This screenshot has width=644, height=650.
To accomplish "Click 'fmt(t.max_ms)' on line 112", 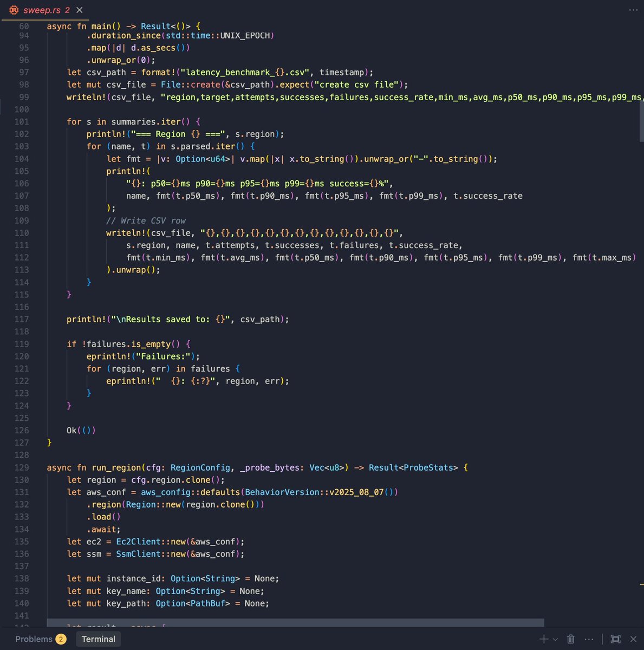I will [x=604, y=257].
